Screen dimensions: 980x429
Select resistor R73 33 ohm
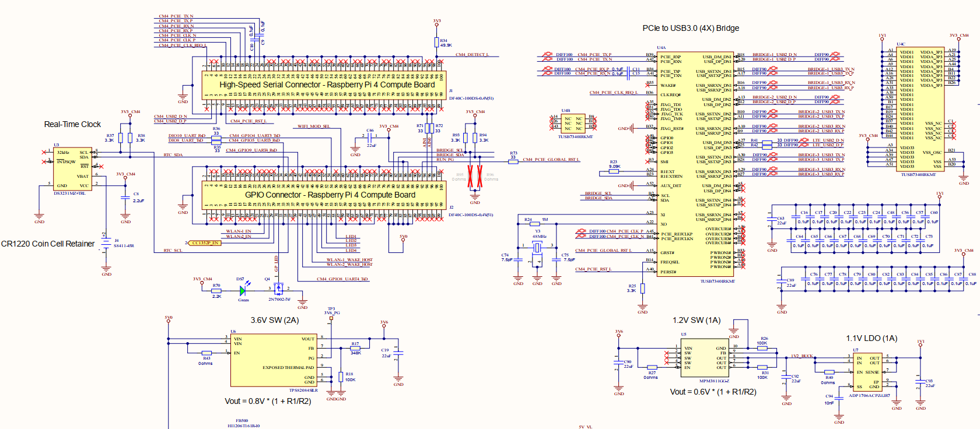point(513,161)
